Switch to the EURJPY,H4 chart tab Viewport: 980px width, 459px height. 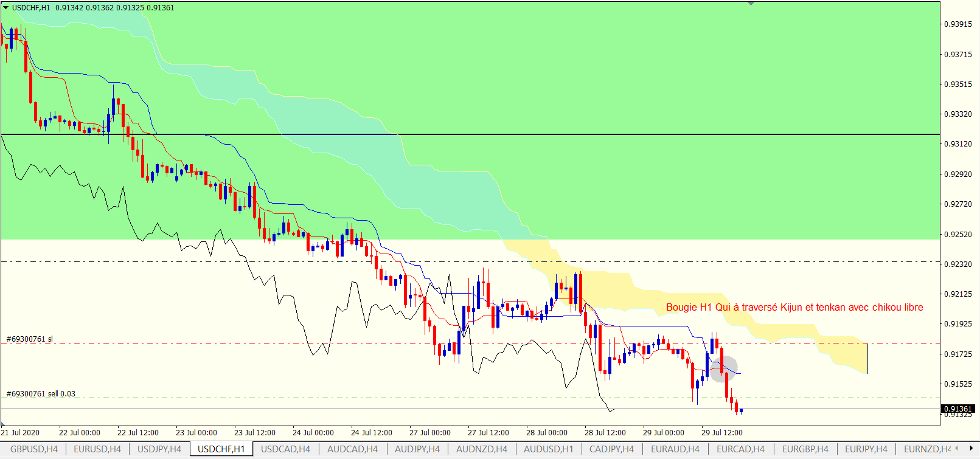tap(866, 449)
